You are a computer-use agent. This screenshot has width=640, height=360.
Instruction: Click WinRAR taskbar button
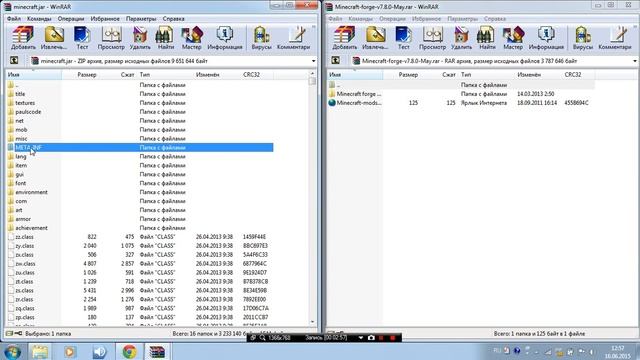click(157, 351)
